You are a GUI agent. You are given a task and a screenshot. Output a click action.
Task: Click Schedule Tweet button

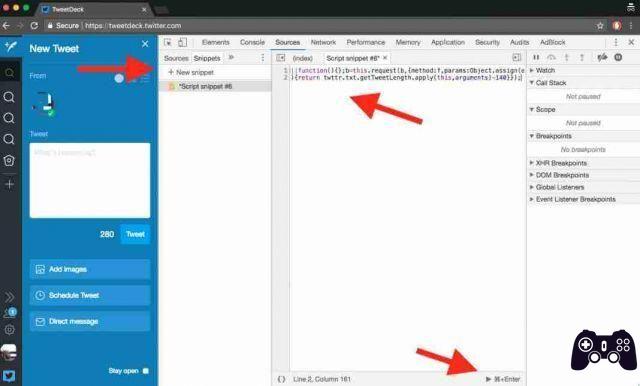point(90,295)
